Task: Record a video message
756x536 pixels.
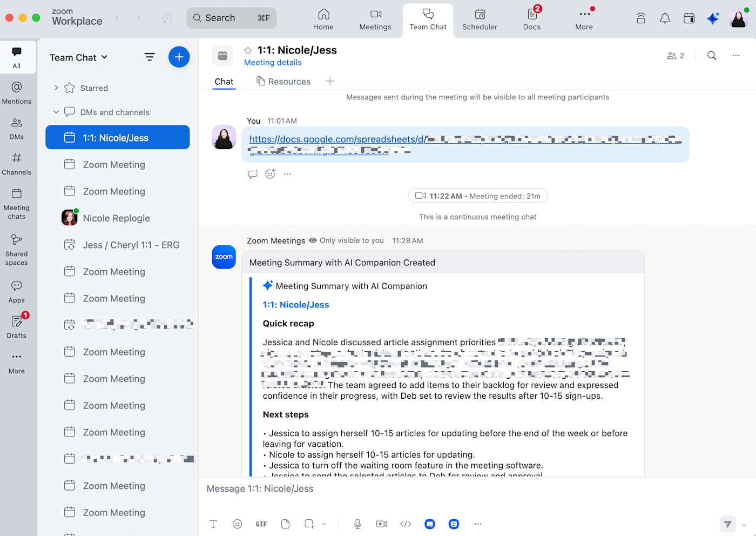Action: coord(382,524)
